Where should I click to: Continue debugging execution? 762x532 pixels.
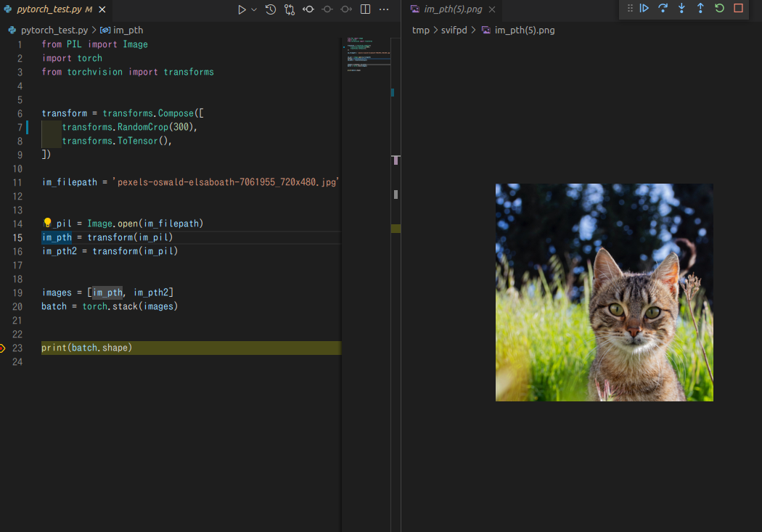[x=644, y=8]
